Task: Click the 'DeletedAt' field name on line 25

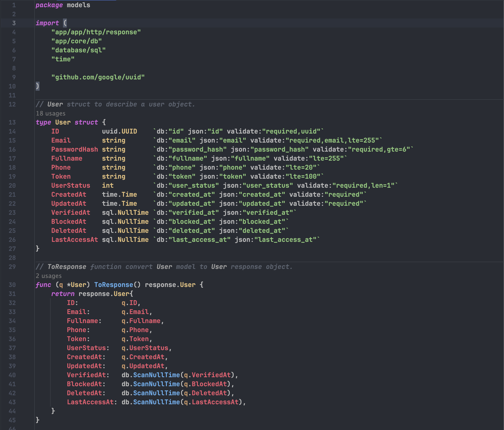Action: 69,231
